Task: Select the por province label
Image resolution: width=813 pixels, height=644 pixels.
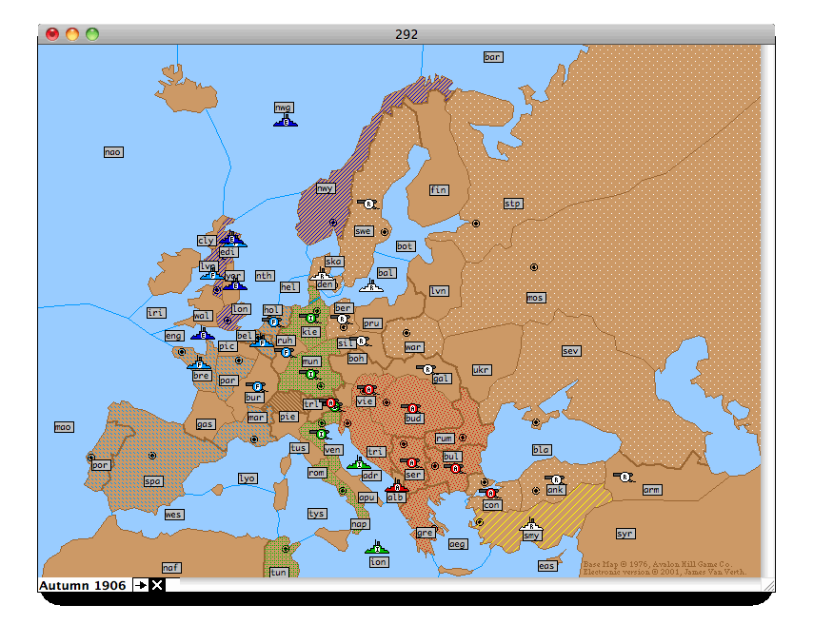Action: click(100, 465)
